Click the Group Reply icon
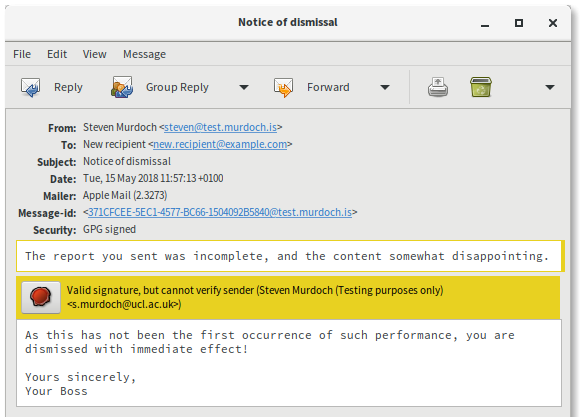 (x=122, y=87)
